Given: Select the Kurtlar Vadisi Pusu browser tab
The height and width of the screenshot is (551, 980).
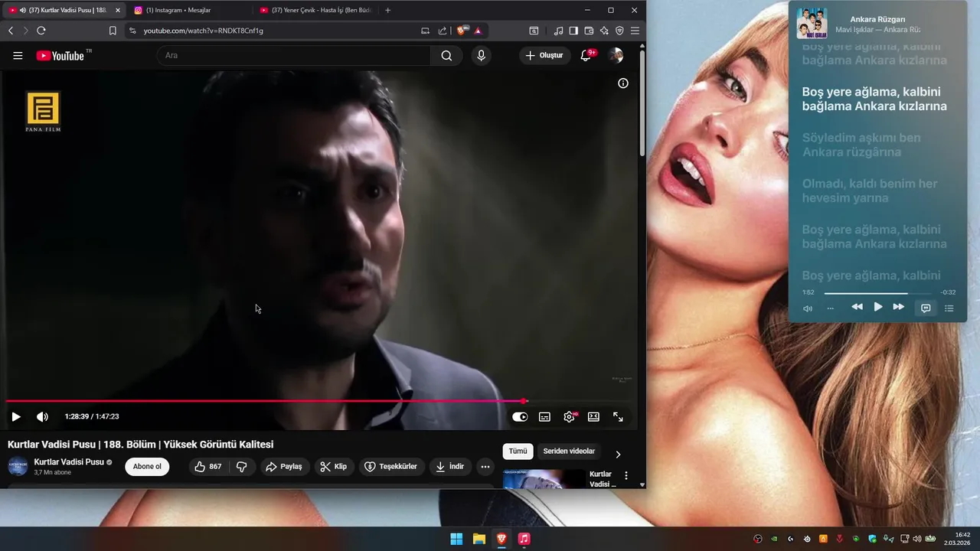Looking at the screenshot, I should [64, 10].
